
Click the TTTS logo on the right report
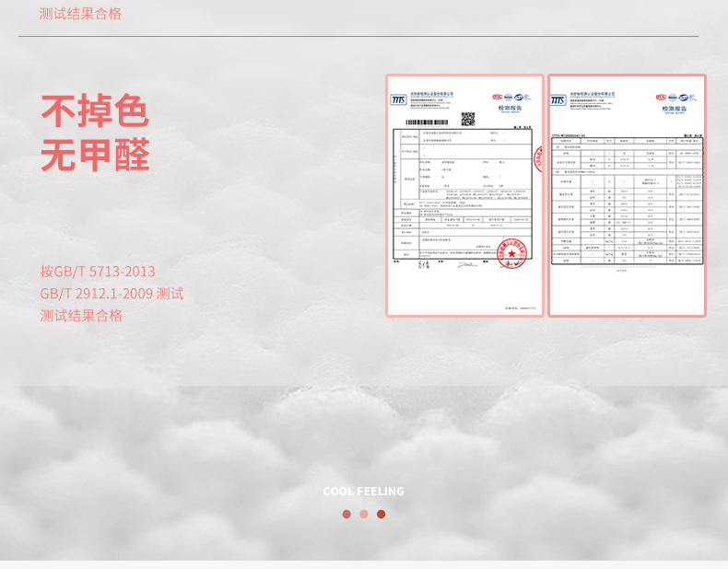[558, 100]
